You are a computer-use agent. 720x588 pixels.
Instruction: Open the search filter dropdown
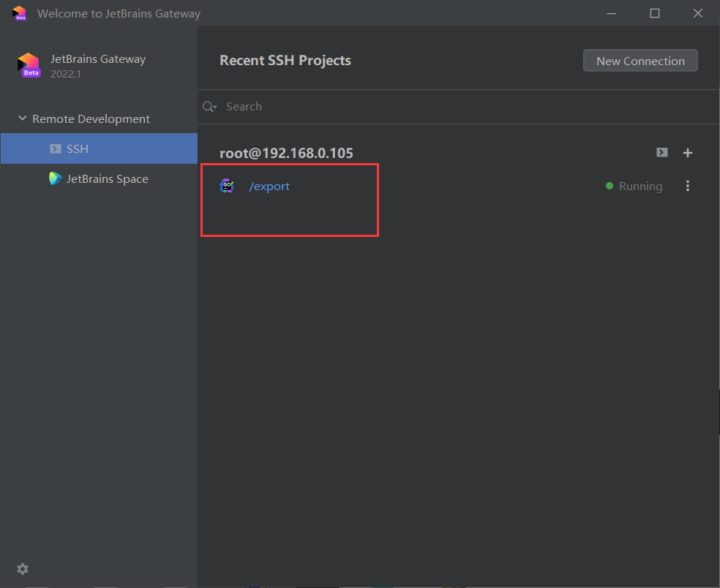(x=214, y=108)
